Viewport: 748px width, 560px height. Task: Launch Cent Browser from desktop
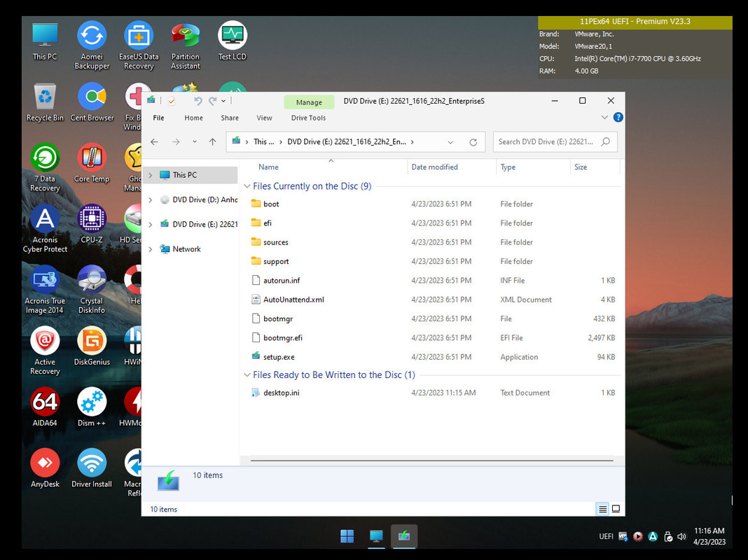(x=92, y=102)
